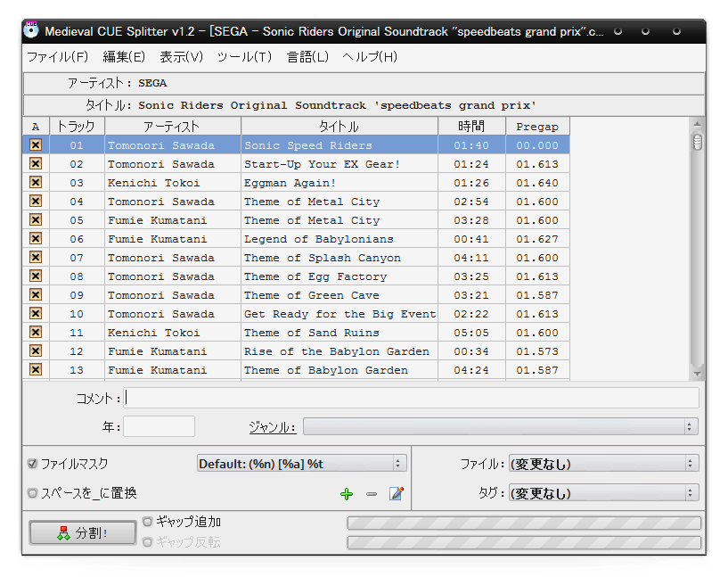
Task: Click duration 04:11 cell
Action: tap(471, 258)
